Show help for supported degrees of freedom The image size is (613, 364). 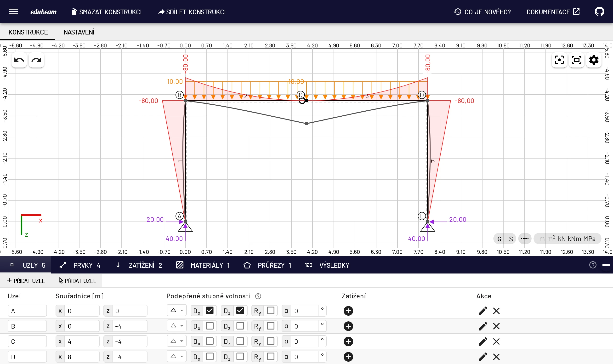pyautogui.click(x=258, y=296)
